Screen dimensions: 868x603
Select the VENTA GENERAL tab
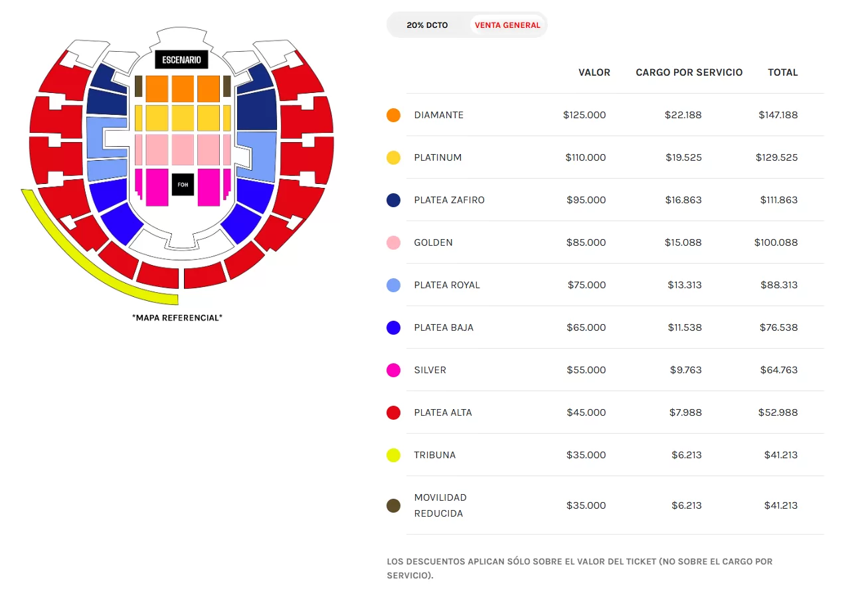tap(507, 25)
